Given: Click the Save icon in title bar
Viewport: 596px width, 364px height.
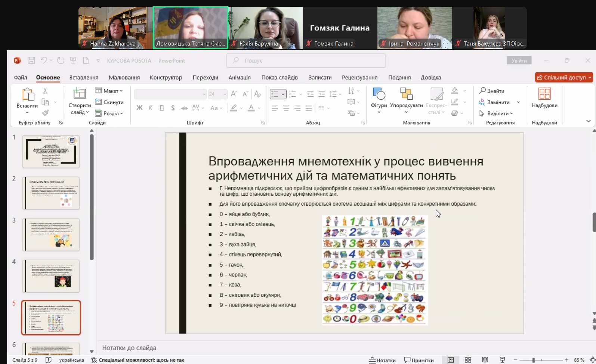Looking at the screenshot, I should click(x=31, y=60).
